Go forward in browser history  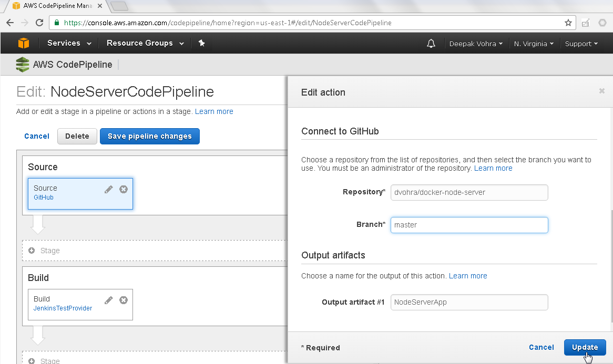tap(25, 23)
